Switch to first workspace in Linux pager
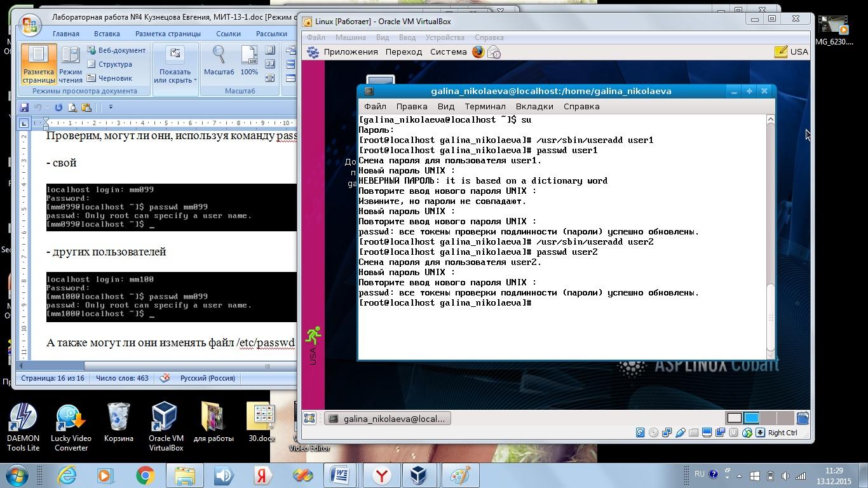The width and height of the screenshot is (868, 488). tap(735, 418)
